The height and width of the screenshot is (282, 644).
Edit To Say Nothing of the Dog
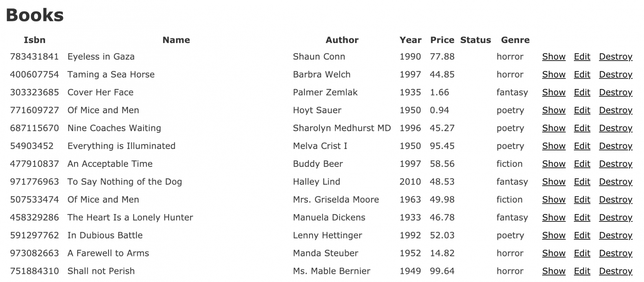pos(582,182)
